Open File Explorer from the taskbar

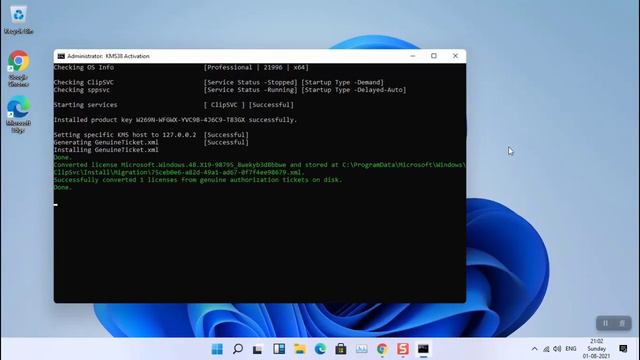300,349
